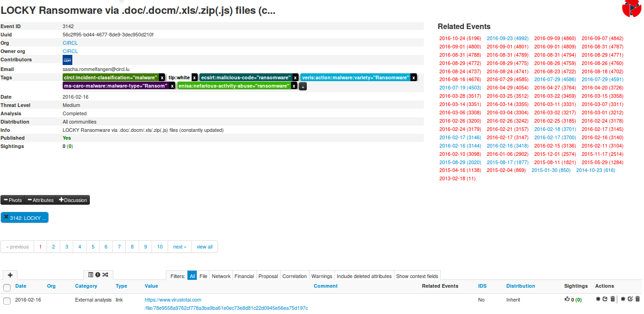This screenshot has height=314, width=644.
Task: Click the add attribute plus icon
Action: pyautogui.click(x=10, y=275)
